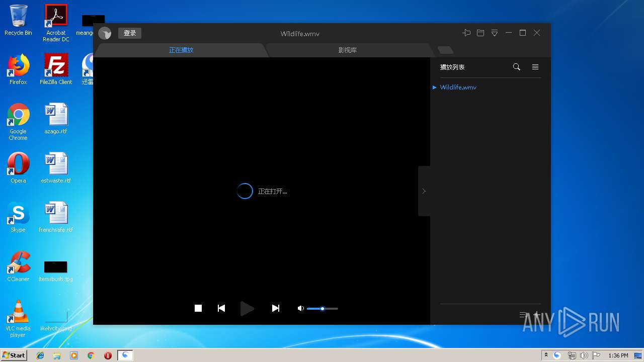Launch Acrobat Reader DC shortcut

click(56, 23)
